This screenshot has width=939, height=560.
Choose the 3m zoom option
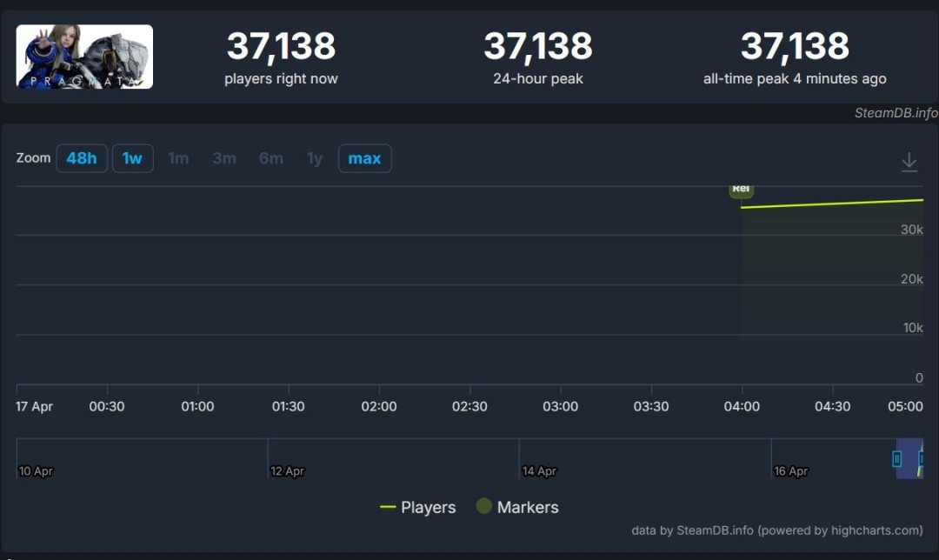click(224, 158)
